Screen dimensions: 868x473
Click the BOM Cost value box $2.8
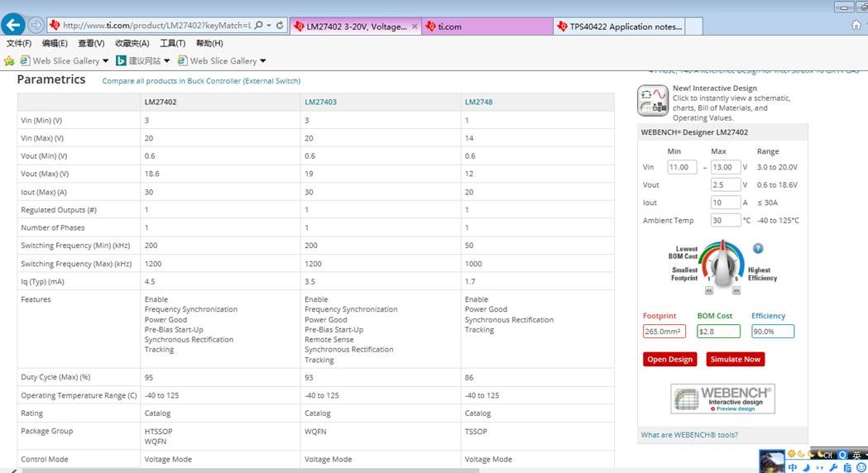(718, 332)
